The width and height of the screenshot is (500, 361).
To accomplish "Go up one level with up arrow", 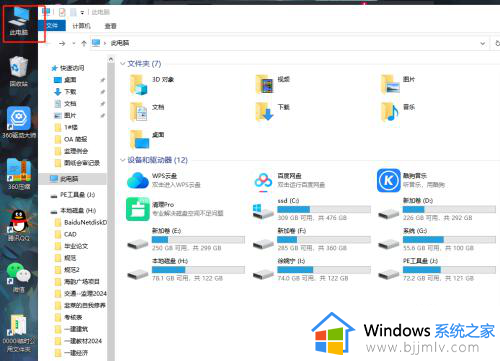I will tap(84, 43).
